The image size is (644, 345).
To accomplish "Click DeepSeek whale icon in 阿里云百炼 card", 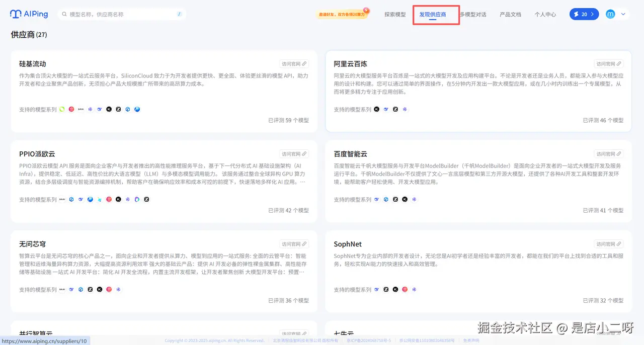I will 386,109.
